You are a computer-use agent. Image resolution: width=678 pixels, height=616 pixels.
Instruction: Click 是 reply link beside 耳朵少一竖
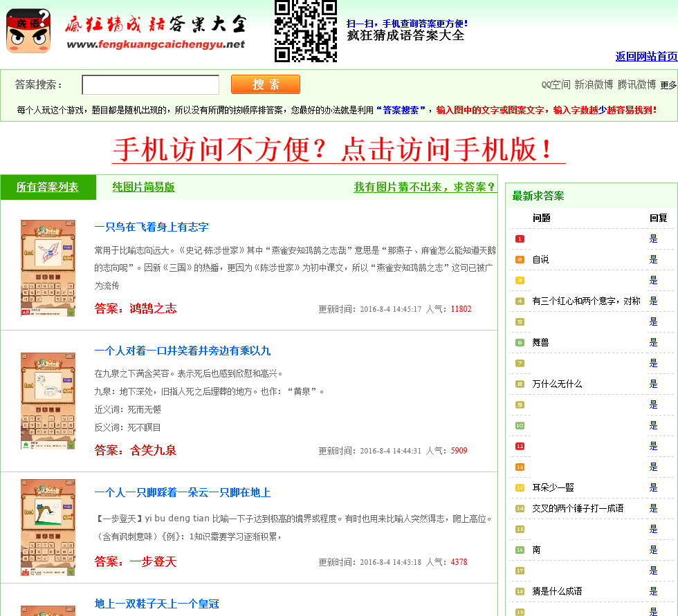[x=653, y=487]
